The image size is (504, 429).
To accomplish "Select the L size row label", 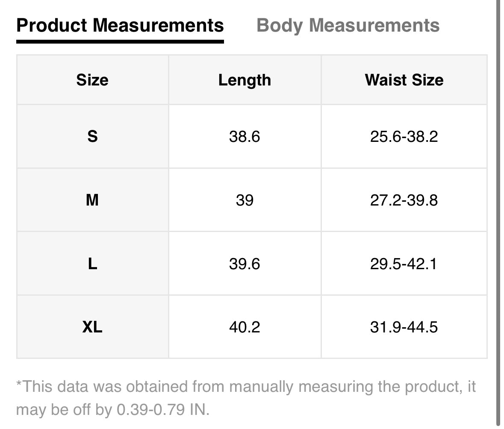I will (x=92, y=264).
